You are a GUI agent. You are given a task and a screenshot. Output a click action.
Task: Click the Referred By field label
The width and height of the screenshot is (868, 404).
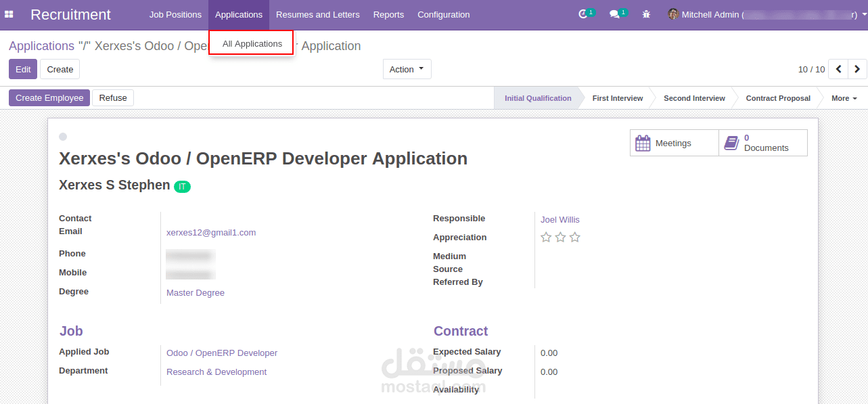(458, 282)
